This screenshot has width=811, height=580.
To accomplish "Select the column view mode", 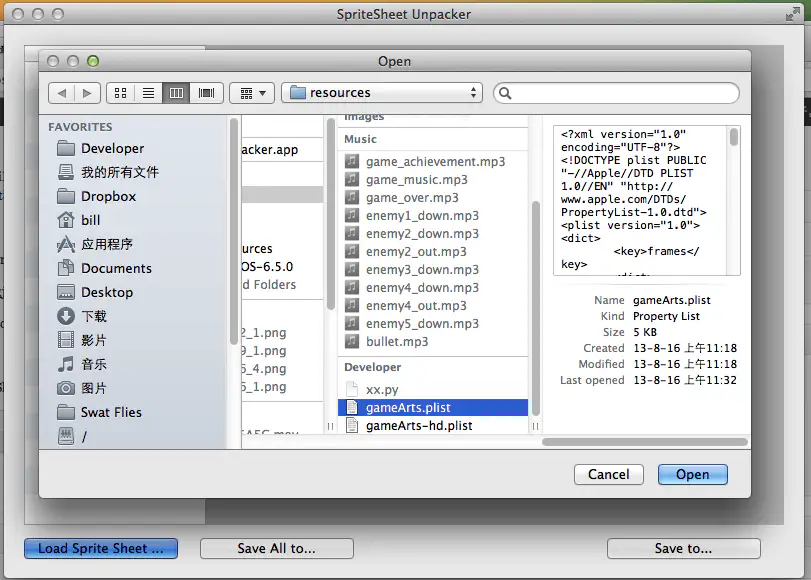I will coord(177,93).
